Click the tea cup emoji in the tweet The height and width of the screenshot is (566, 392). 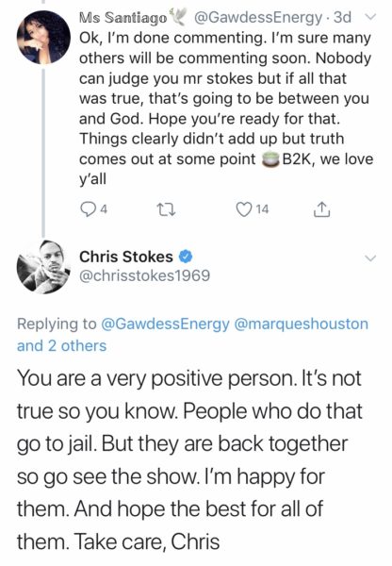269,159
